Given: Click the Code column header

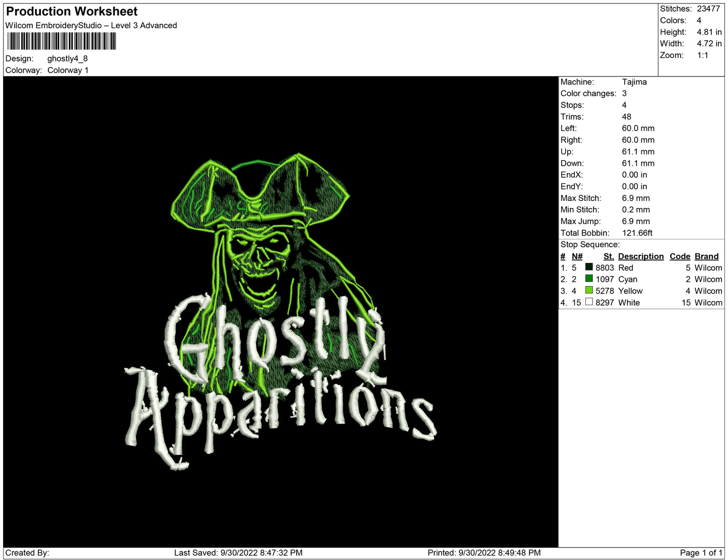Looking at the screenshot, I should 680,256.
